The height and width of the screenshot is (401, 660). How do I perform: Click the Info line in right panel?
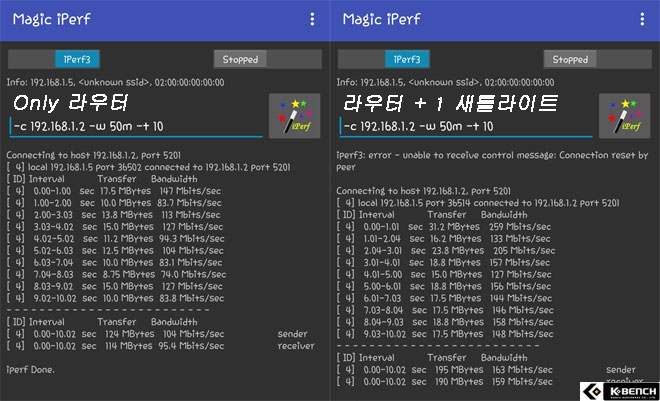coord(445,82)
